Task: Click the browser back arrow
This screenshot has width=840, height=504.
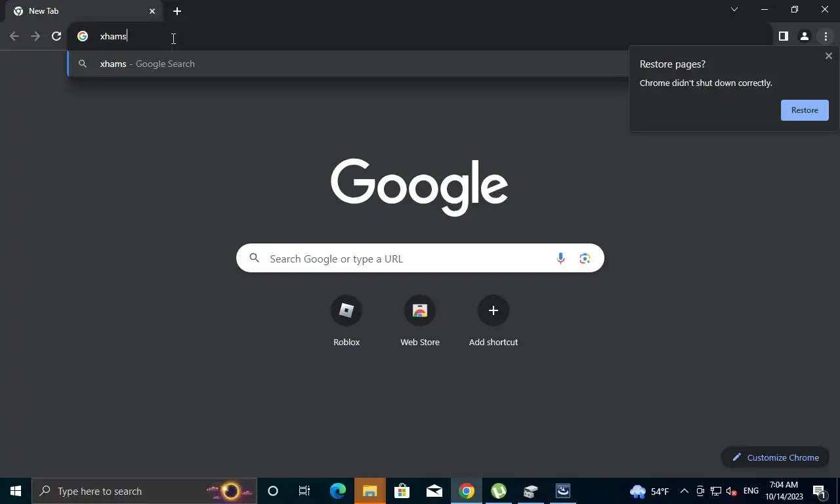Action: click(14, 37)
